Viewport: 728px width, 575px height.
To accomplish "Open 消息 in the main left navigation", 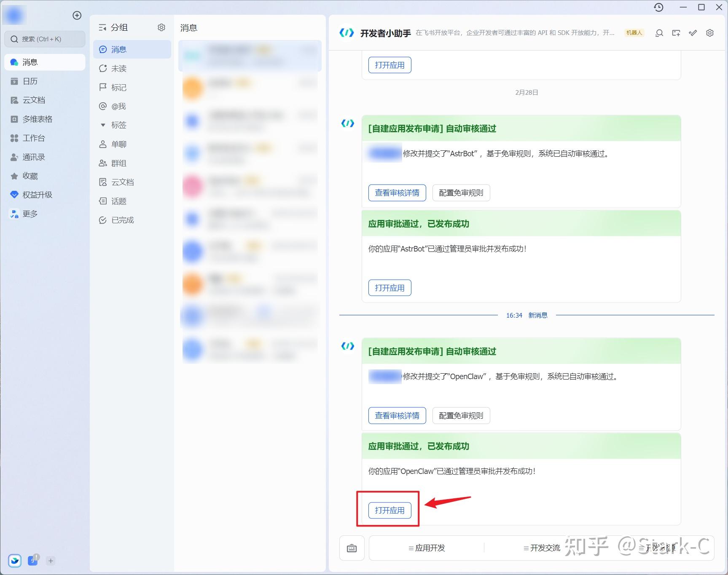I will (x=45, y=62).
